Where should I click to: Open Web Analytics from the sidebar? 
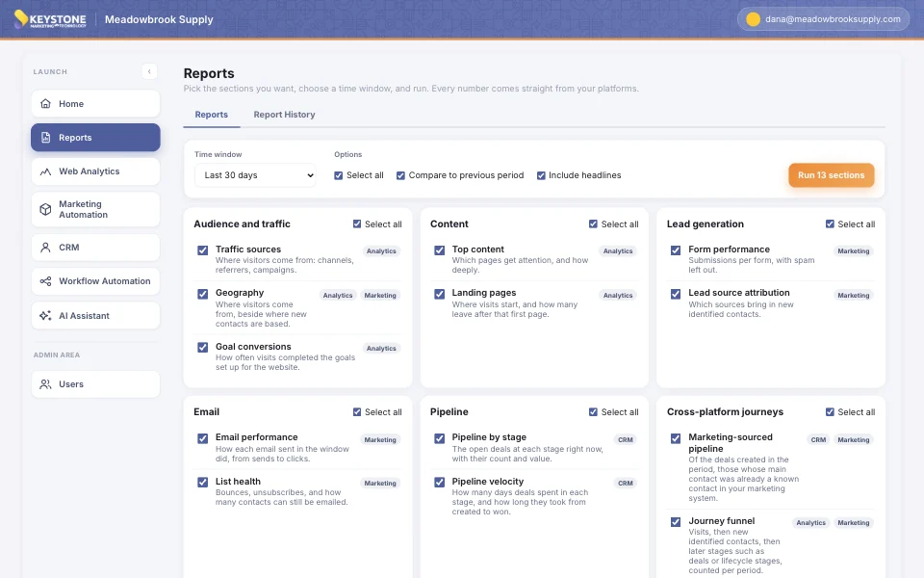95,171
